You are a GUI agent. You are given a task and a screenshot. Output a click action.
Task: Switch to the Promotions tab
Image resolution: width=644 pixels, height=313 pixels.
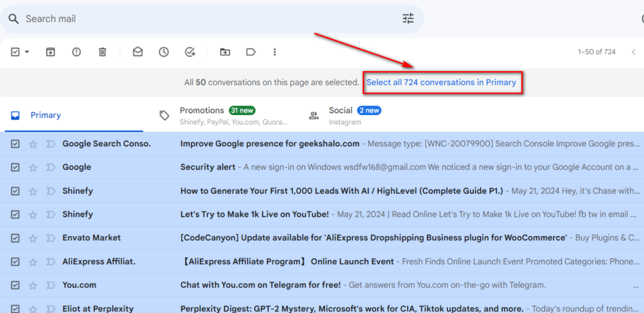click(225, 115)
